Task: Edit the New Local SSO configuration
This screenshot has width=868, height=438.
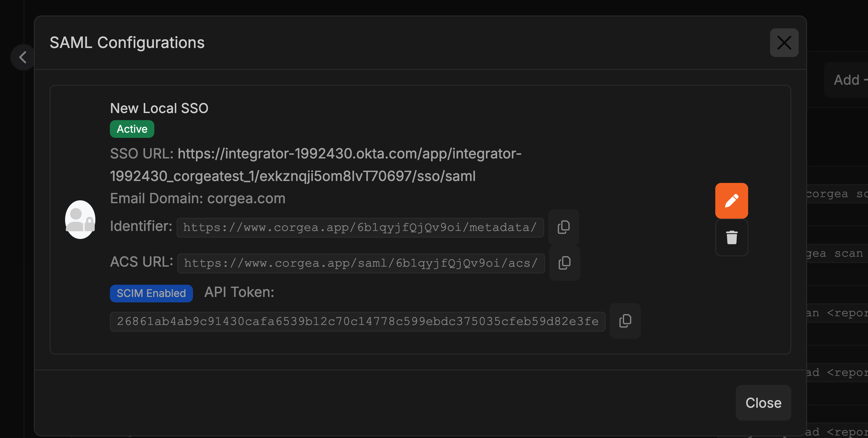Action: point(731,200)
